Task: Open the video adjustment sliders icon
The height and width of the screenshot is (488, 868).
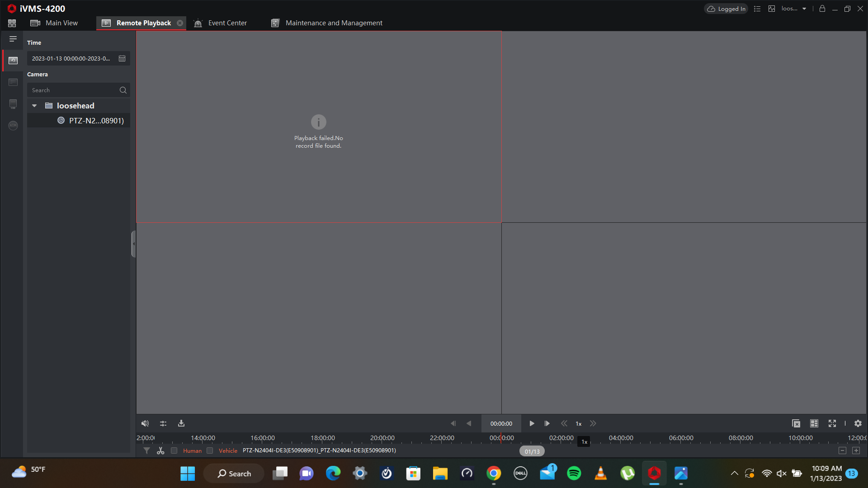Action: tap(163, 423)
